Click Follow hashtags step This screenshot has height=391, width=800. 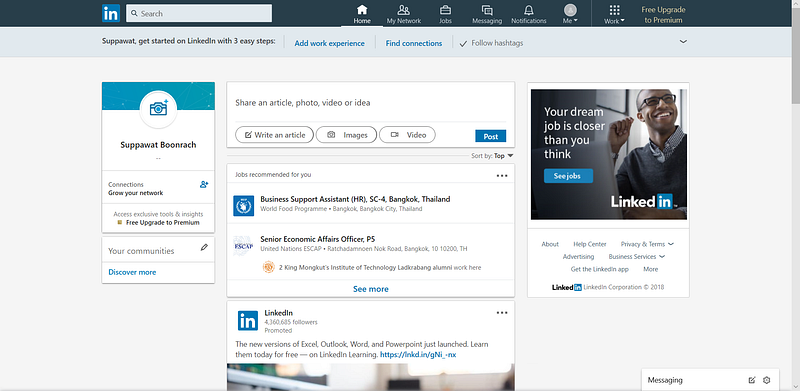tap(491, 43)
